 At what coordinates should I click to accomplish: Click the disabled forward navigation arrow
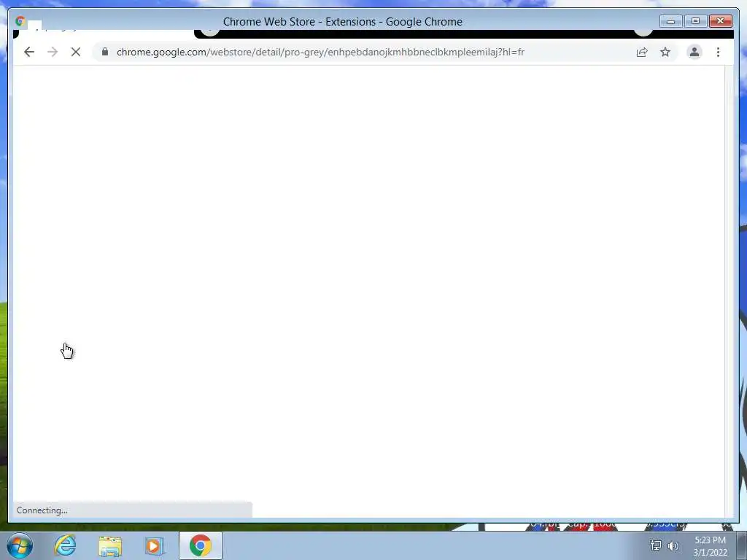coord(53,52)
